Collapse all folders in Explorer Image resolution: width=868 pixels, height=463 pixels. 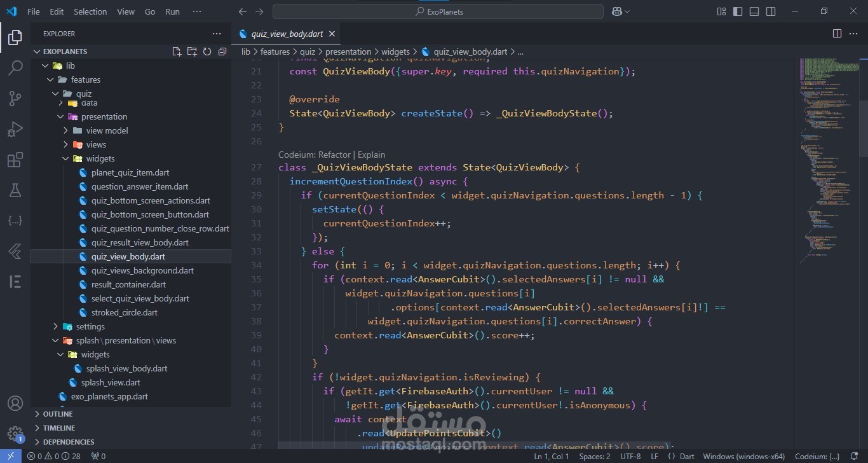point(222,52)
